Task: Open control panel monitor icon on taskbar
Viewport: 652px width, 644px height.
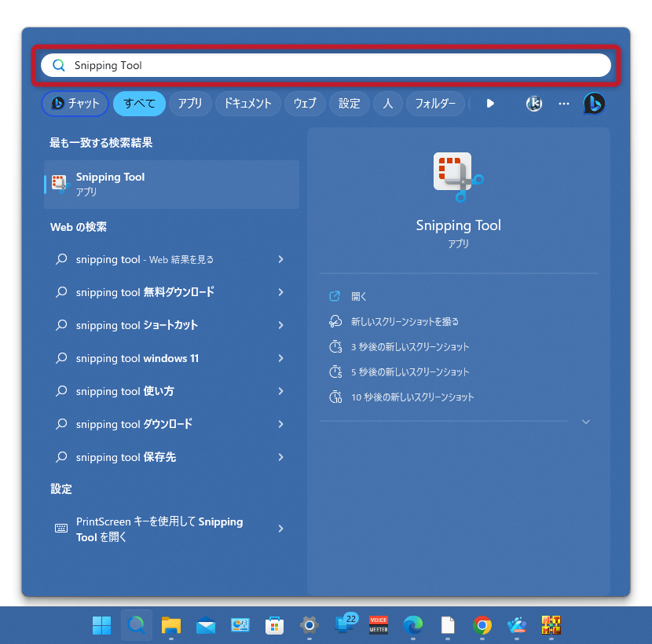Action: pyautogui.click(x=240, y=625)
